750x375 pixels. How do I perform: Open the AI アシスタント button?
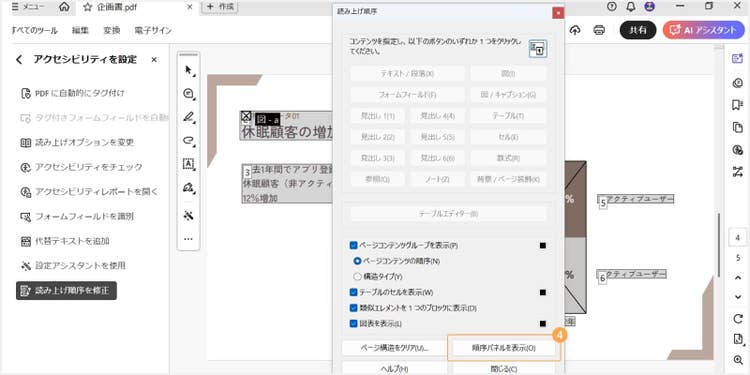coord(703,30)
